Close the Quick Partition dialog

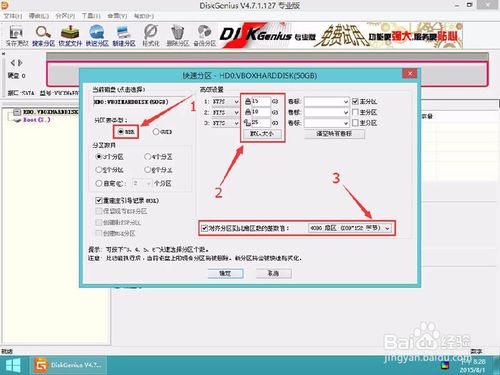coord(410,73)
